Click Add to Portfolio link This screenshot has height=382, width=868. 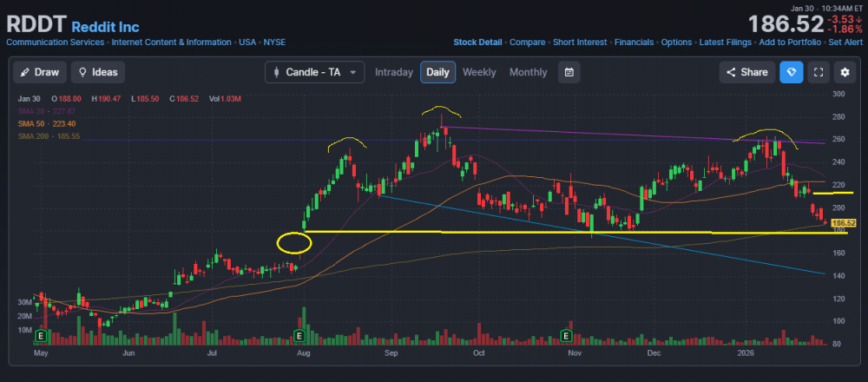(x=789, y=42)
